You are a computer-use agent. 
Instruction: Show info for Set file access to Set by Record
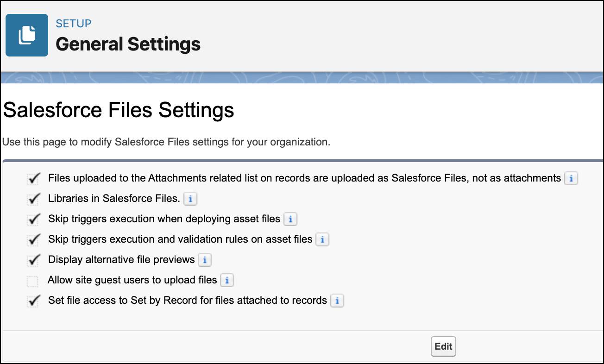pyautogui.click(x=337, y=301)
